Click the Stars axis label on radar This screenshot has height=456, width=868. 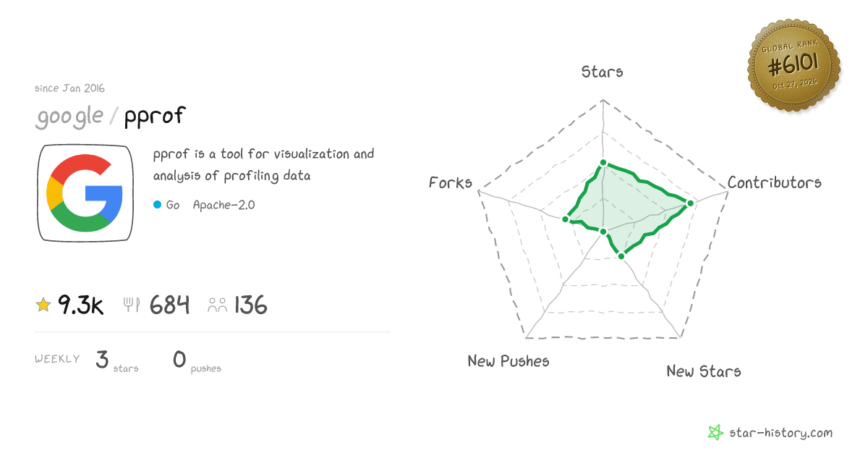(x=603, y=71)
